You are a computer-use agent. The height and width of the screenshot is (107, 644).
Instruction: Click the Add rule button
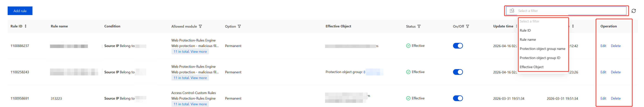(x=20, y=11)
